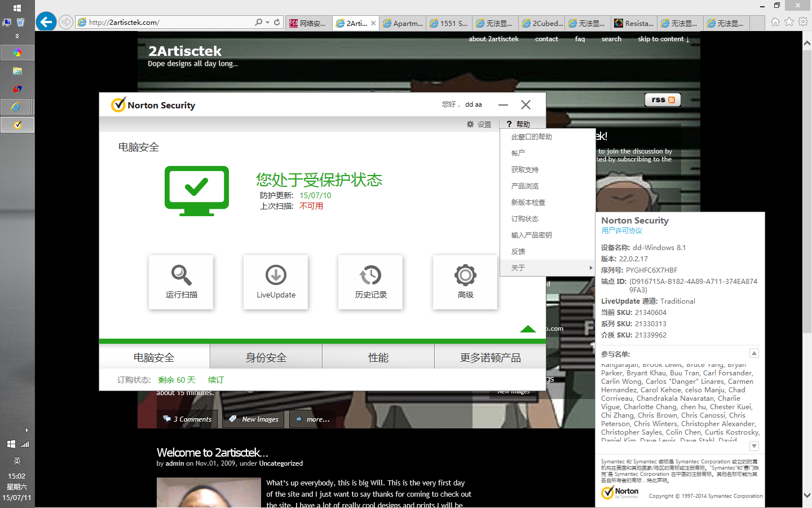Screen dimensions: 812x508
Task: Click the more... post button
Action: [x=312, y=419]
